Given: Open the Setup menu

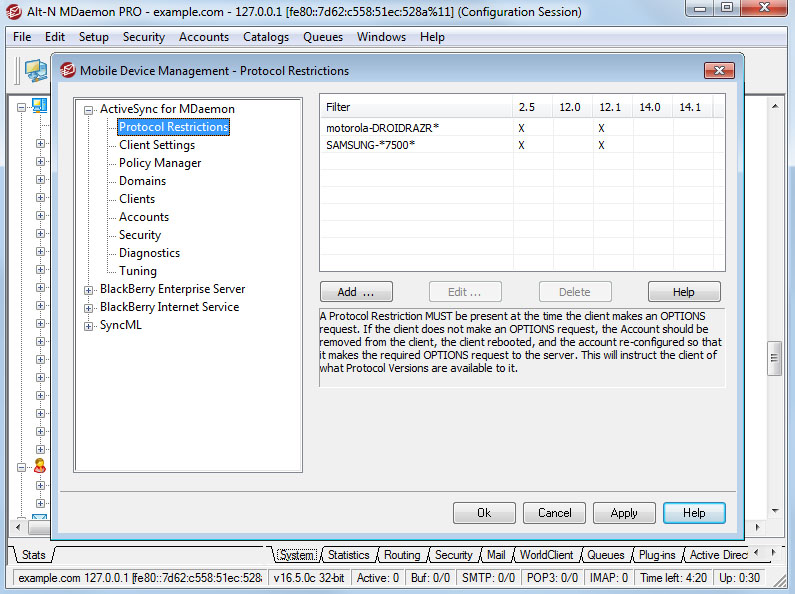Looking at the screenshot, I should point(94,37).
